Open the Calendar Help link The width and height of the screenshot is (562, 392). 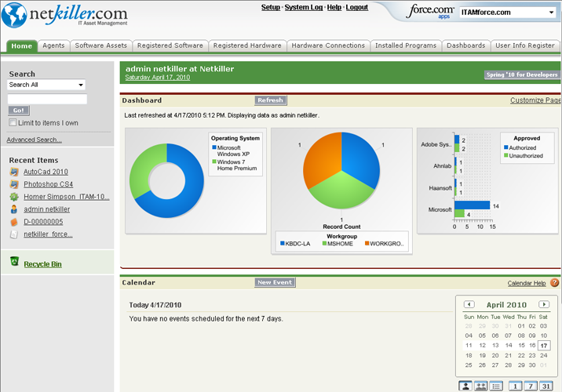pyautogui.click(x=527, y=283)
